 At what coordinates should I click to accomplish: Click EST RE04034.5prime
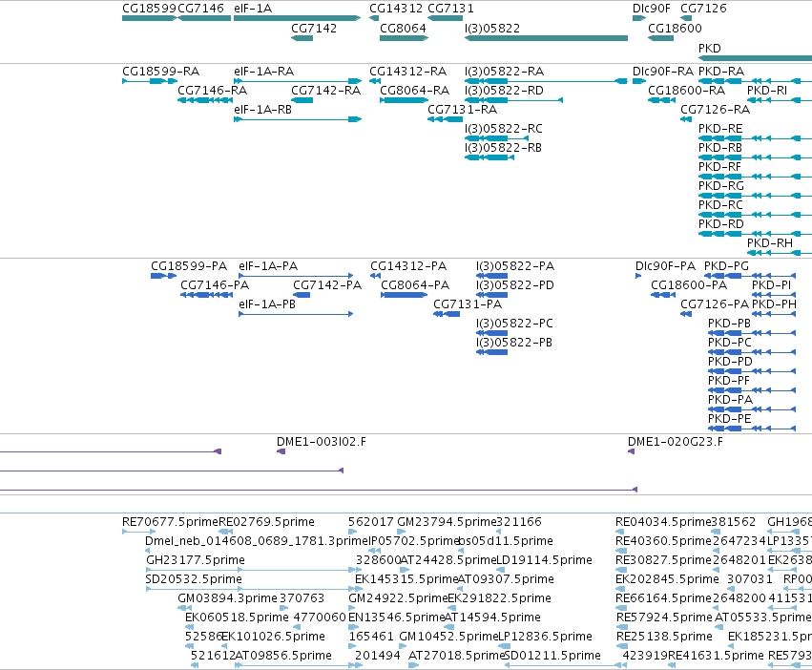(663, 522)
